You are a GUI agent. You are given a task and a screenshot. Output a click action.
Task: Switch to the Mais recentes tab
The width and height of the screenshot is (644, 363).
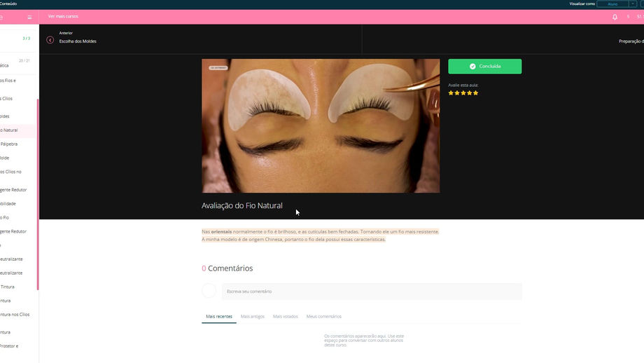219,317
